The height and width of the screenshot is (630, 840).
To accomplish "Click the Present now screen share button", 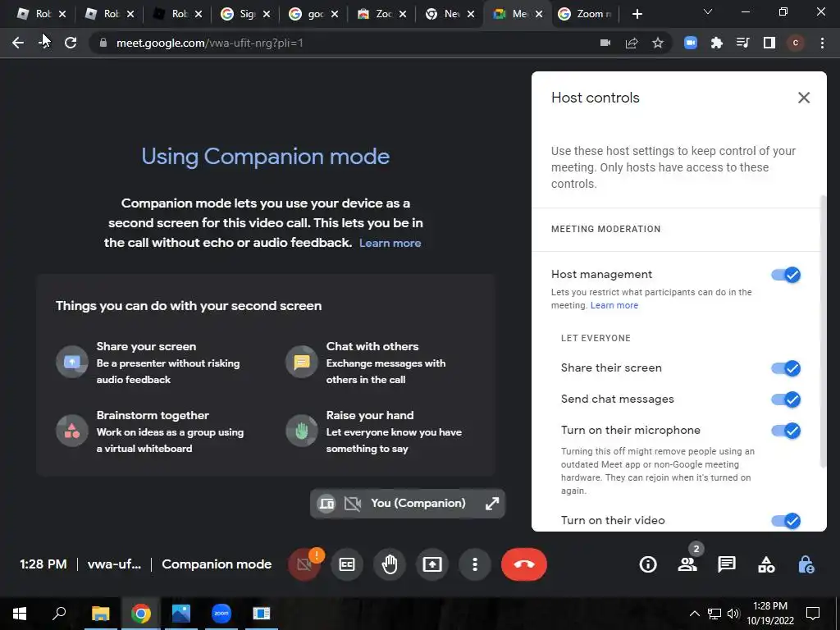I will point(432,564).
